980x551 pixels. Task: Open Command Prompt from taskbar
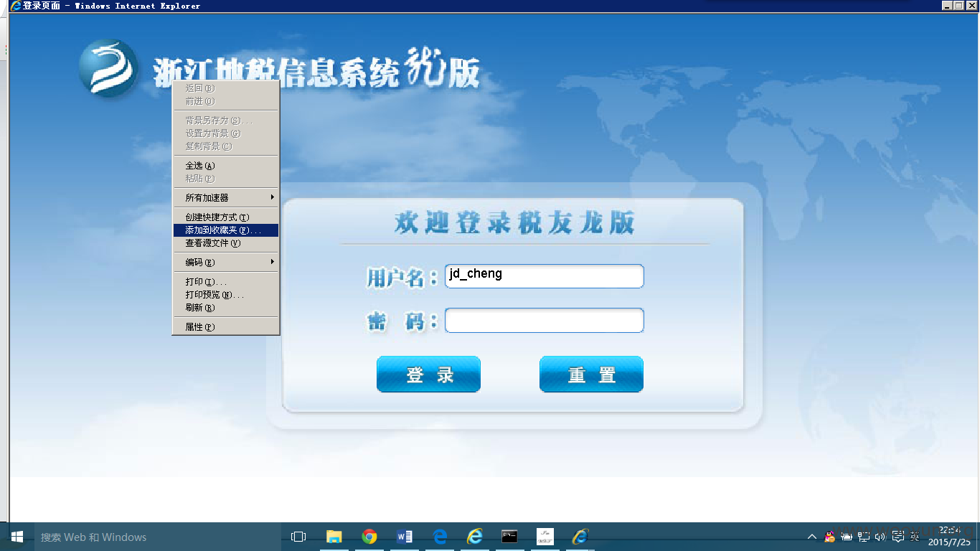(x=510, y=537)
